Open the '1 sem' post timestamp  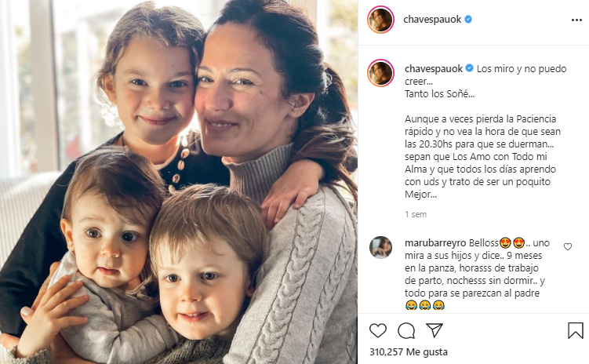[416, 214]
